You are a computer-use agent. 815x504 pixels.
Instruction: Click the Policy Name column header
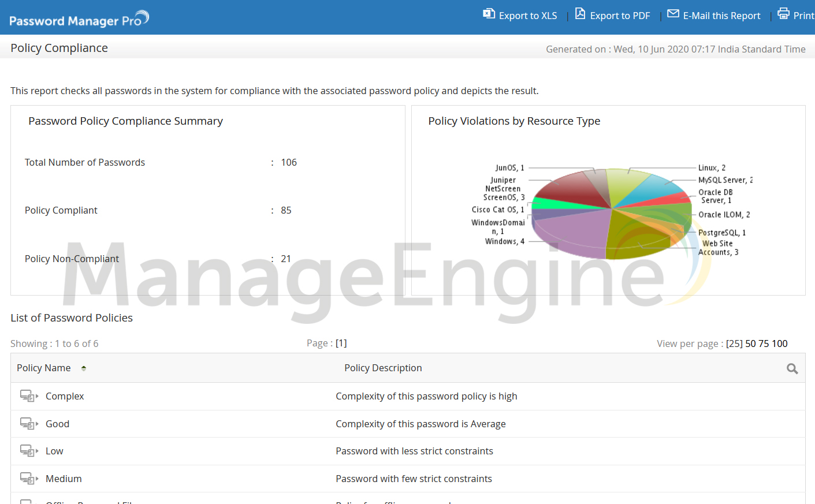[44, 368]
